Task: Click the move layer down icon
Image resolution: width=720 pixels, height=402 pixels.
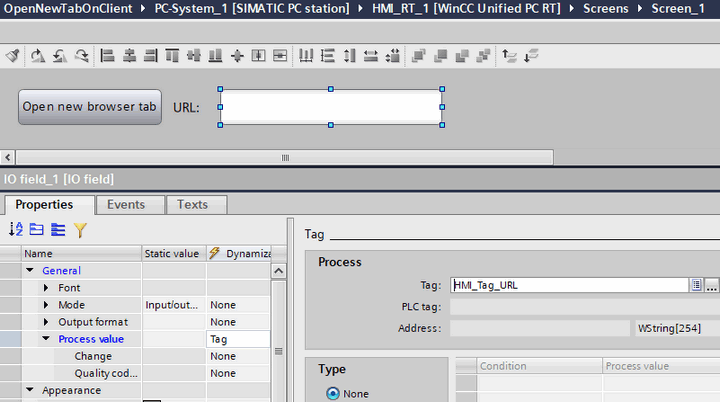Action: pos(531,56)
